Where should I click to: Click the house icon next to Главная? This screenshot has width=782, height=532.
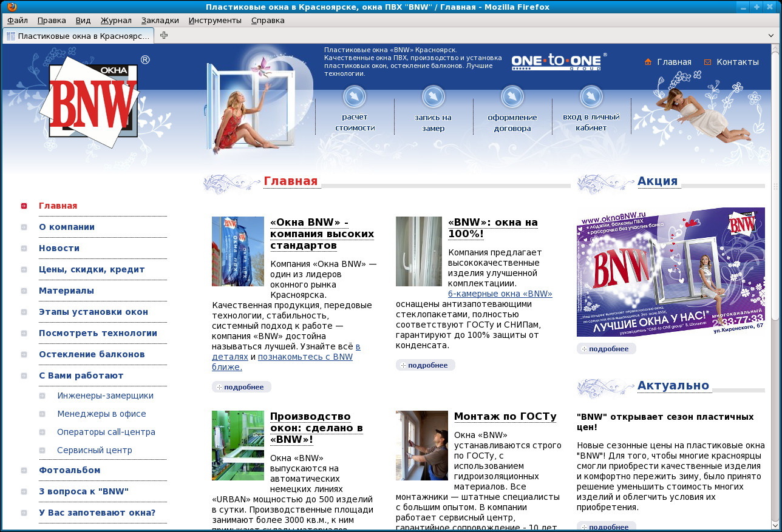(648, 62)
